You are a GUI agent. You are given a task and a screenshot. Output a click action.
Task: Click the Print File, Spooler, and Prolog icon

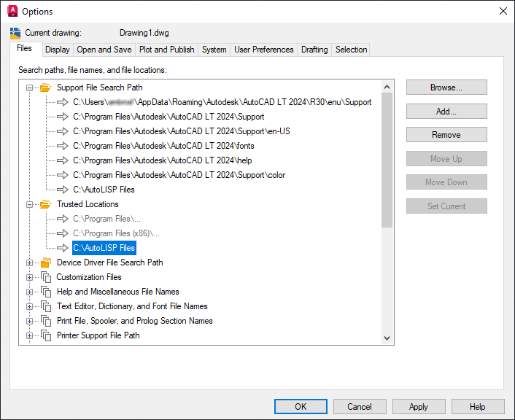tap(46, 321)
